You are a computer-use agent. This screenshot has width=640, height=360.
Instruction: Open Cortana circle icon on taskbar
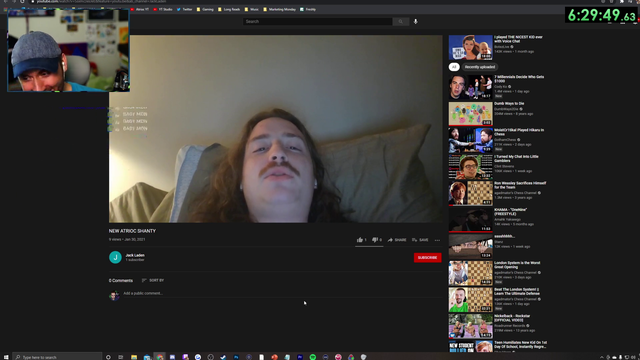[108, 357]
